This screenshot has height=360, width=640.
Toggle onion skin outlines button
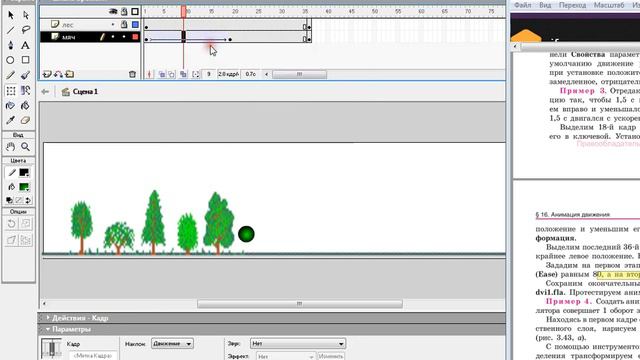[x=172, y=74]
